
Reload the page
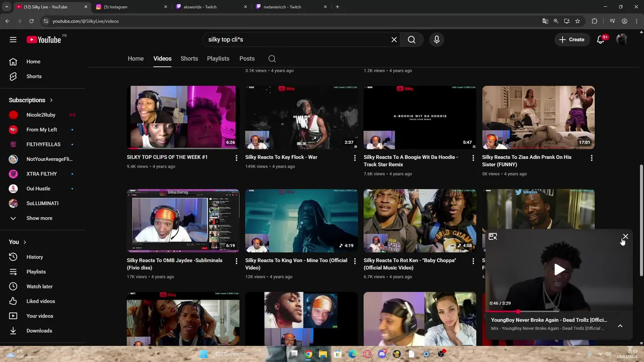tap(31, 21)
